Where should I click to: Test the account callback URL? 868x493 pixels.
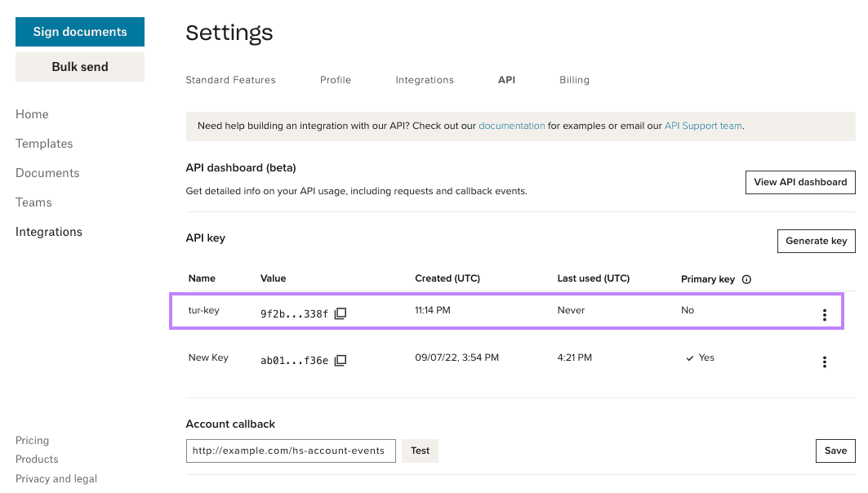click(x=420, y=451)
